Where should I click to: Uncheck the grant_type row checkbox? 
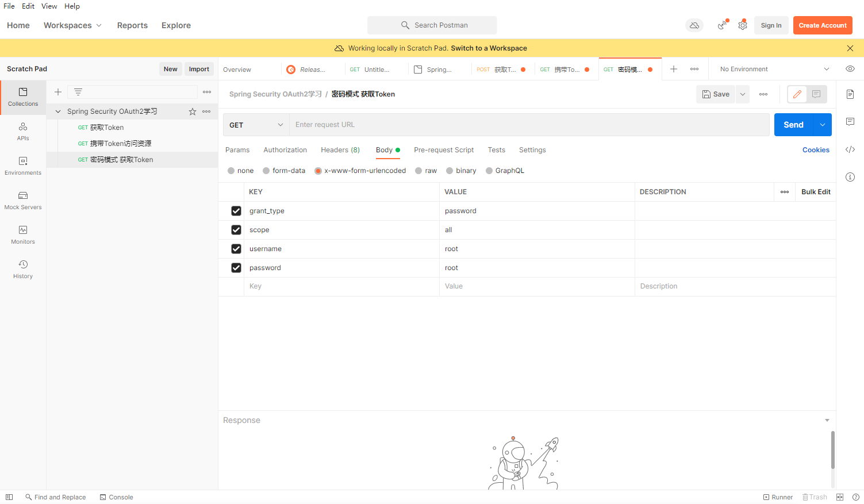[236, 211]
